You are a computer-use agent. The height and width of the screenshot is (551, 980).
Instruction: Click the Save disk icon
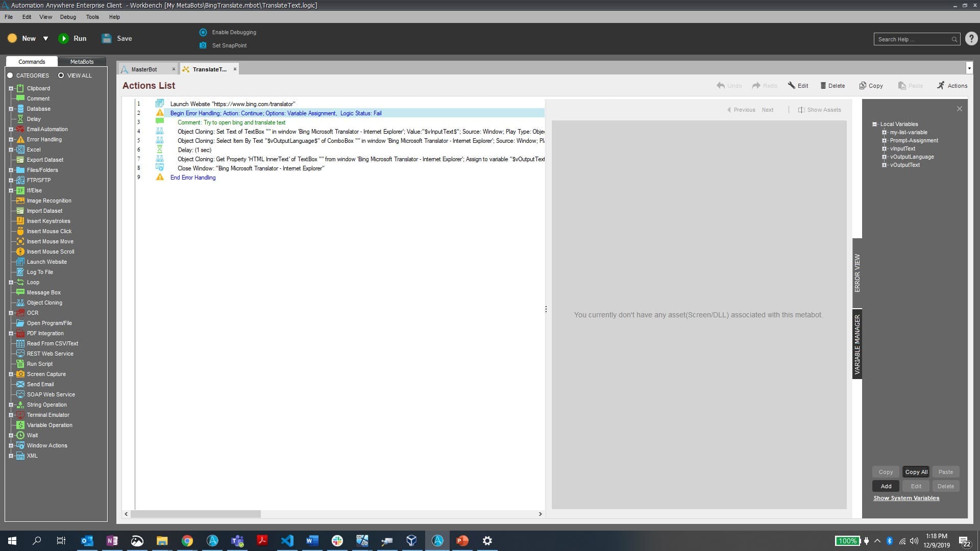[x=106, y=38]
